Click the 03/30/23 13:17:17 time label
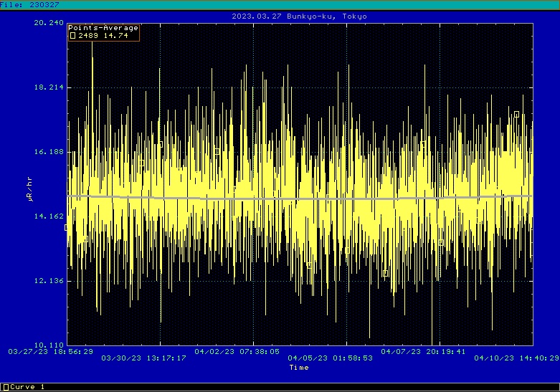The height and width of the screenshot is (392, 560). (143, 358)
